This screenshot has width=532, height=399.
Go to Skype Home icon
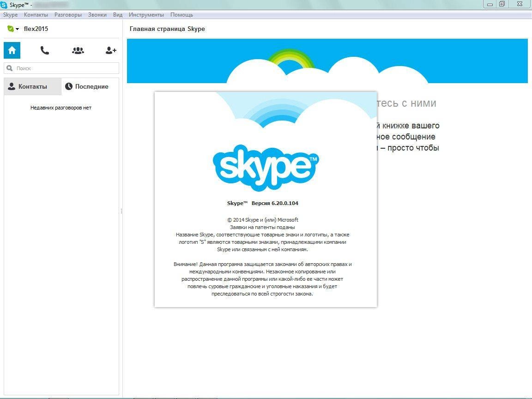[x=12, y=50]
